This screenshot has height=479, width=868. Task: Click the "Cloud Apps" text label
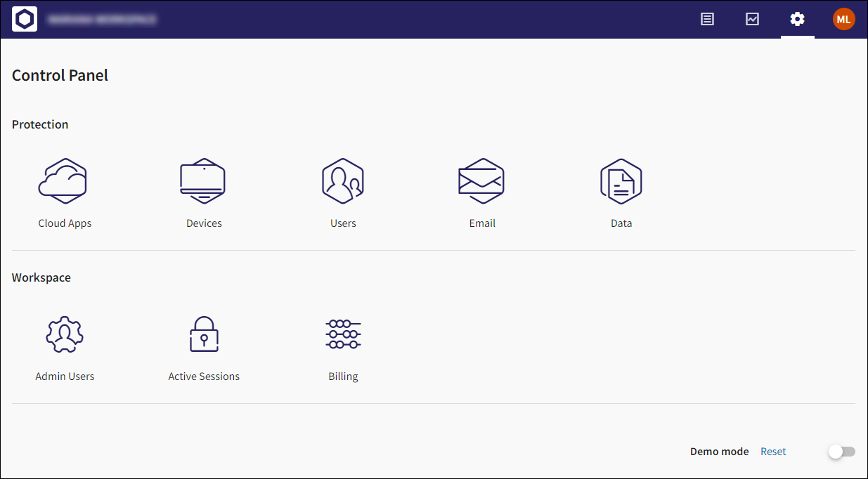(65, 223)
